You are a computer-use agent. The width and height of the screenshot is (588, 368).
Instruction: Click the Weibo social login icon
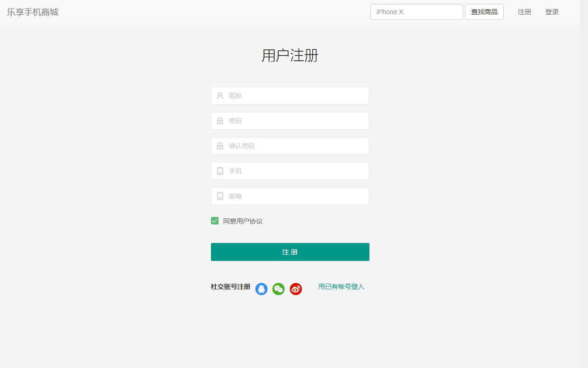(x=296, y=289)
